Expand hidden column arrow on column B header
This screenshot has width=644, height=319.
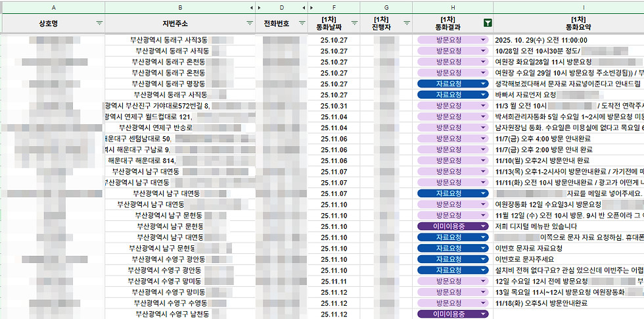tap(251, 8)
